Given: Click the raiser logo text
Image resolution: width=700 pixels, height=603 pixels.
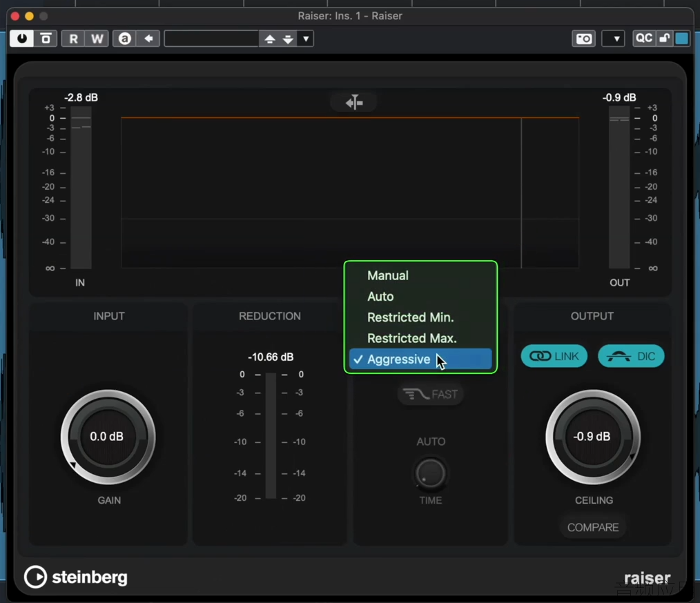Looking at the screenshot, I should pyautogui.click(x=647, y=578).
